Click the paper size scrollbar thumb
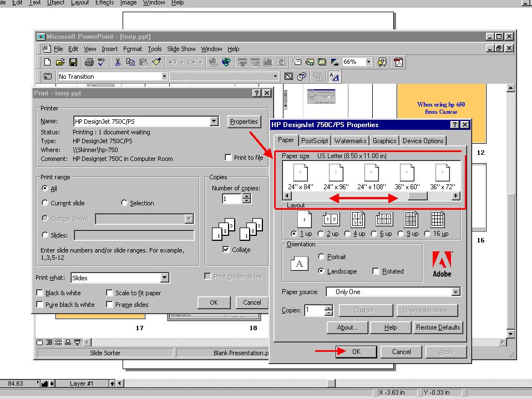Screen dimensions: 532x399 (417, 196)
